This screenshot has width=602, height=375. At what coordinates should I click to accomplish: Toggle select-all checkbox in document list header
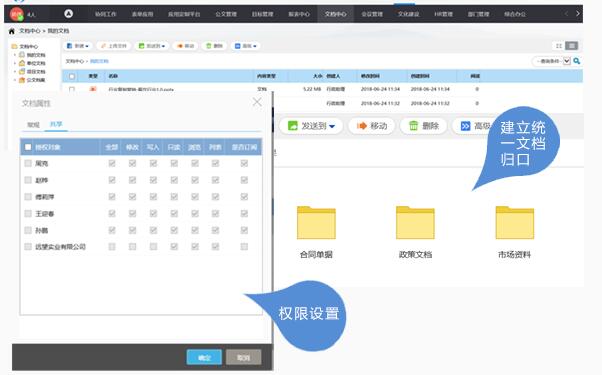pos(72,76)
